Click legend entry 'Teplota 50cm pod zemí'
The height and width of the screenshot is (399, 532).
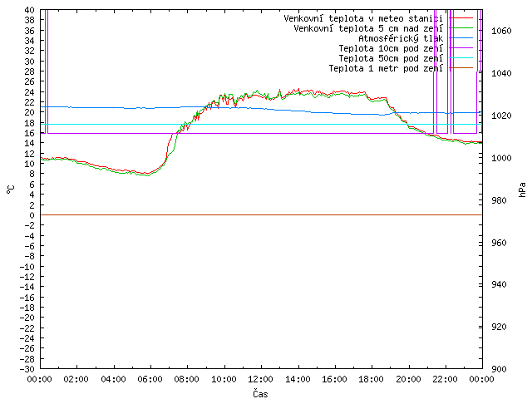coord(391,58)
